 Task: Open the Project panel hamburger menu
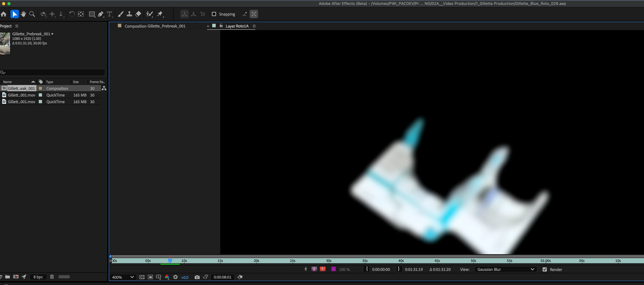[x=17, y=26]
